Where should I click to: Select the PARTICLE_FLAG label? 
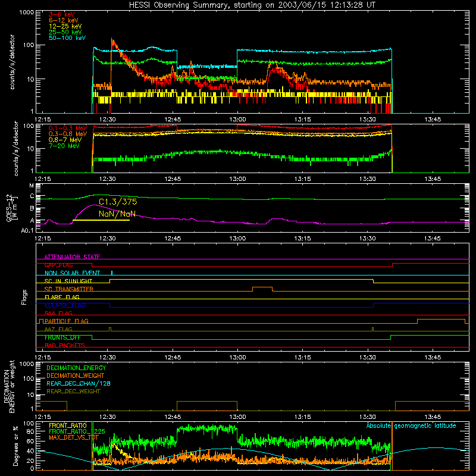(67, 321)
